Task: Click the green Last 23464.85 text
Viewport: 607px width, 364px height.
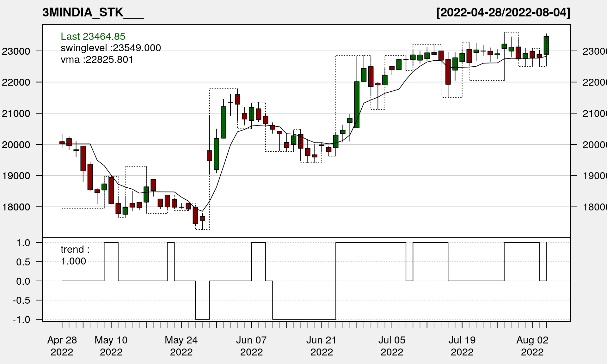Action: click(x=93, y=36)
